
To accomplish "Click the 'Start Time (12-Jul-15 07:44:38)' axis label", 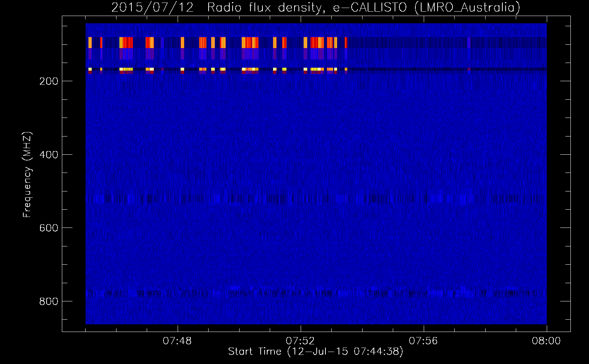I will [316, 352].
